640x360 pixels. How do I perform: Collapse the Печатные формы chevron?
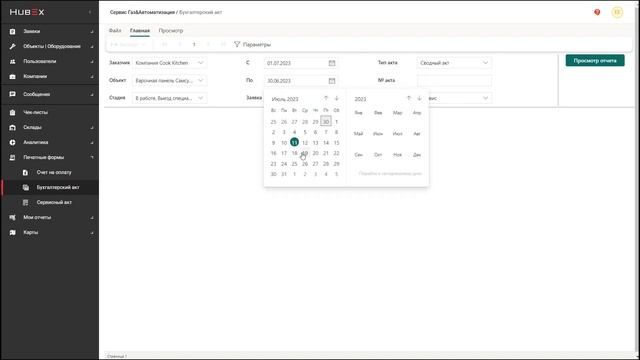coord(92,158)
